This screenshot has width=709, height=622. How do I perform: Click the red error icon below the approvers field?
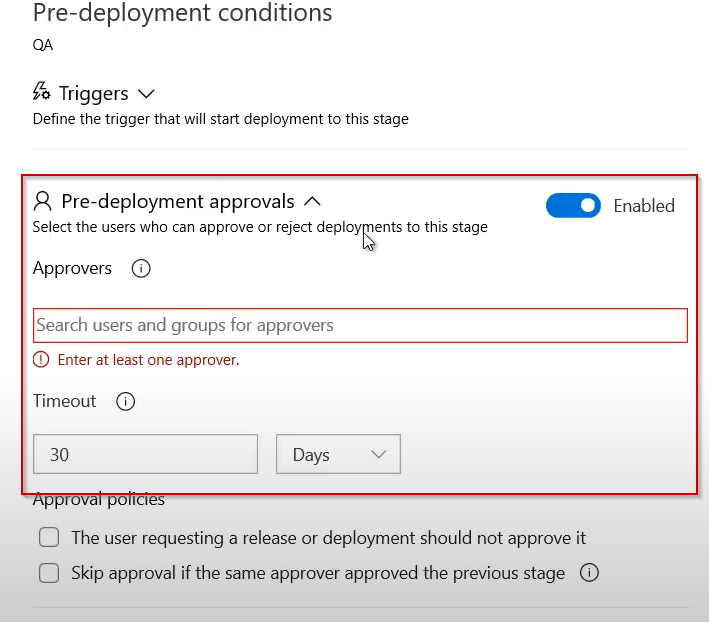[41, 360]
